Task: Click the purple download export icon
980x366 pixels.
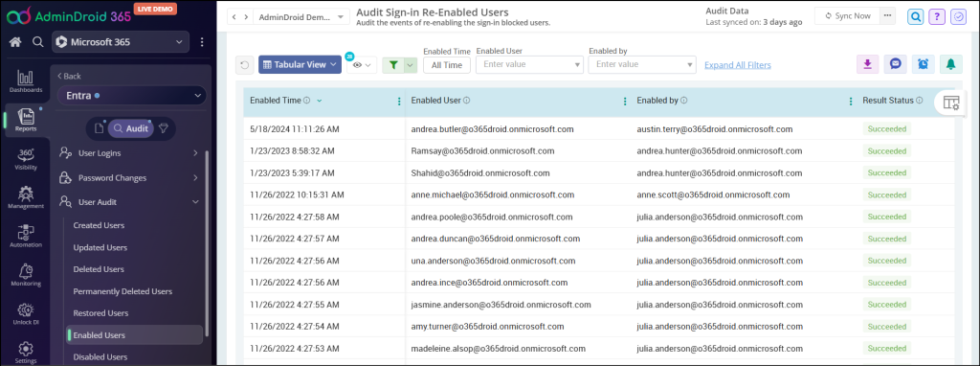Action: 867,64
